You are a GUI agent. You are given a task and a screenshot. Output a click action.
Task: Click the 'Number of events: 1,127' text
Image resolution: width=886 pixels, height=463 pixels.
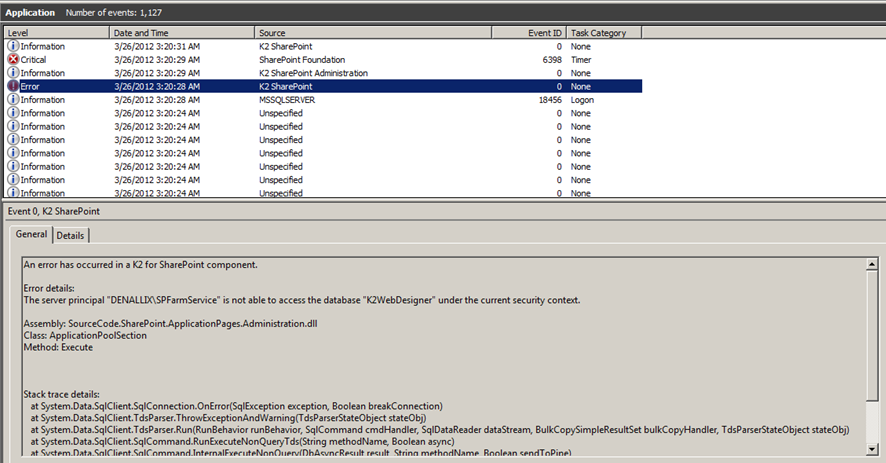(x=114, y=12)
